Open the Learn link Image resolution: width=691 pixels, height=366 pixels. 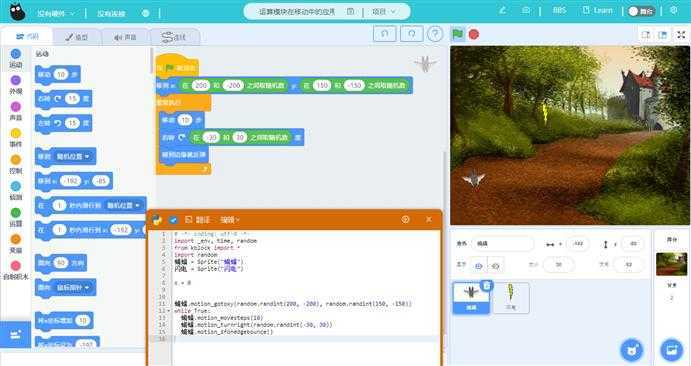[598, 10]
